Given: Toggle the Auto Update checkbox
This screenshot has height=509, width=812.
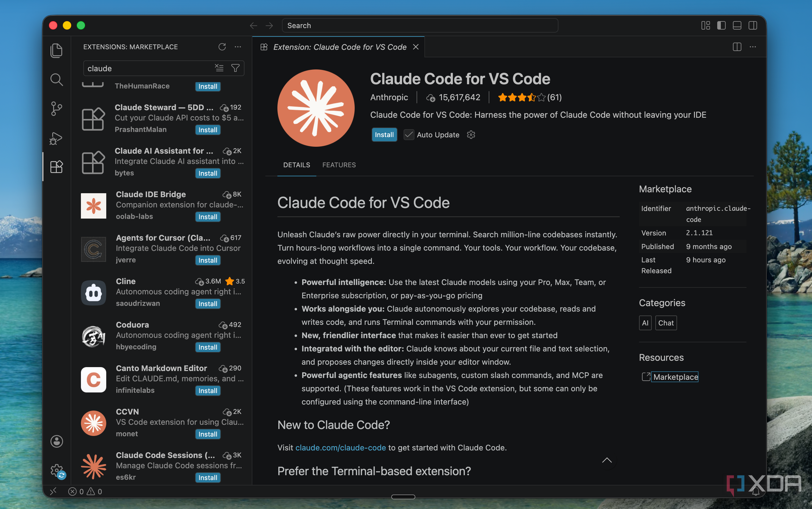Looking at the screenshot, I should click(409, 135).
